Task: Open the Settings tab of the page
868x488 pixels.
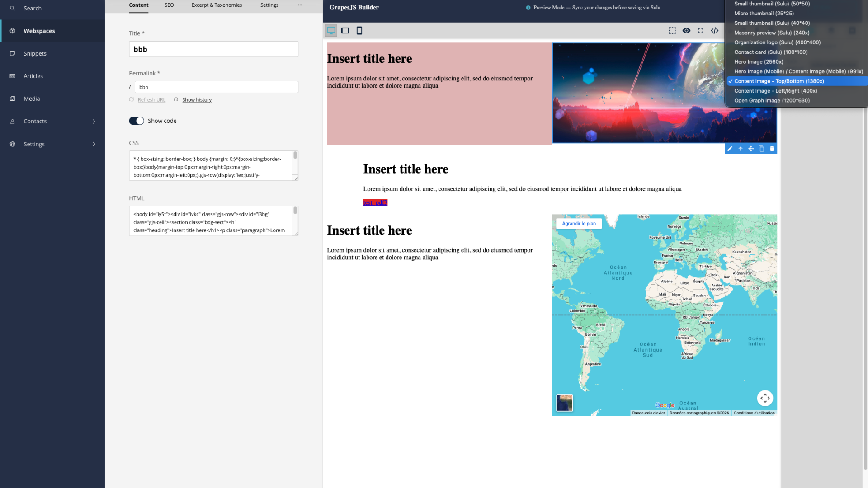Action: click(x=269, y=5)
